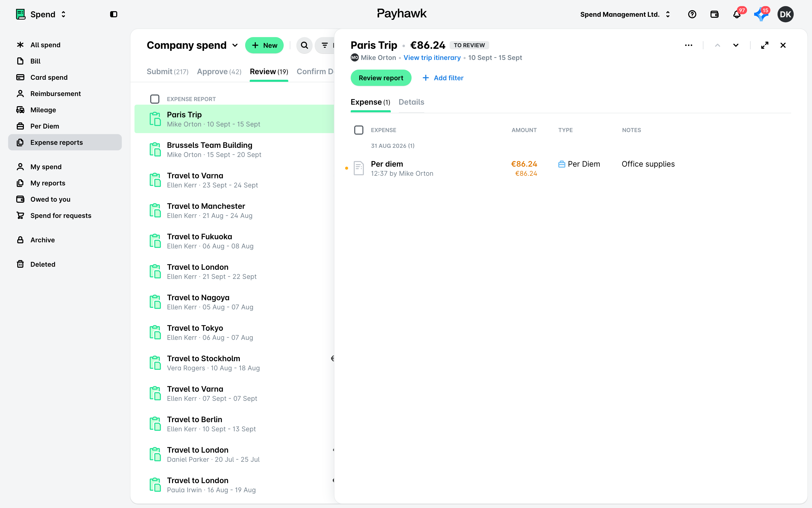Go to previous report with up chevron

pos(717,45)
